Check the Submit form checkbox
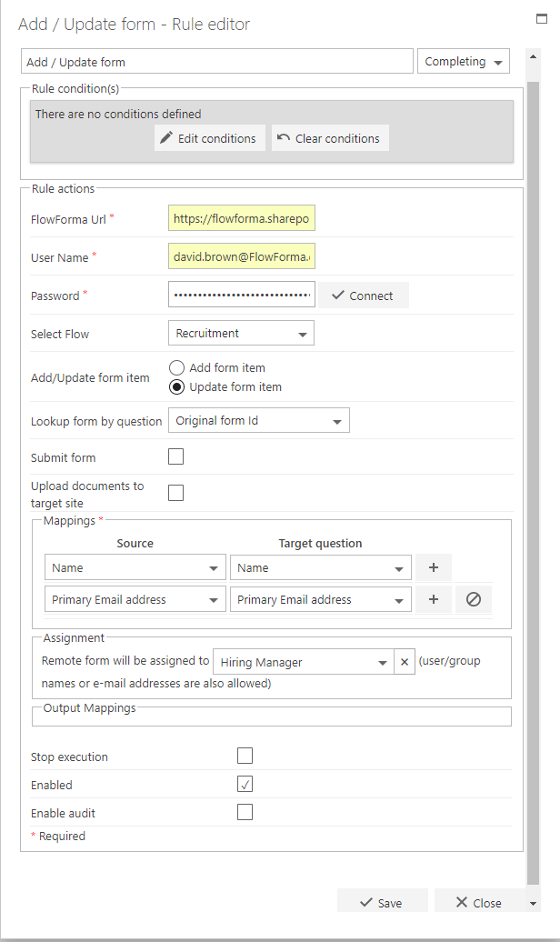The width and height of the screenshot is (560, 942). click(176, 456)
